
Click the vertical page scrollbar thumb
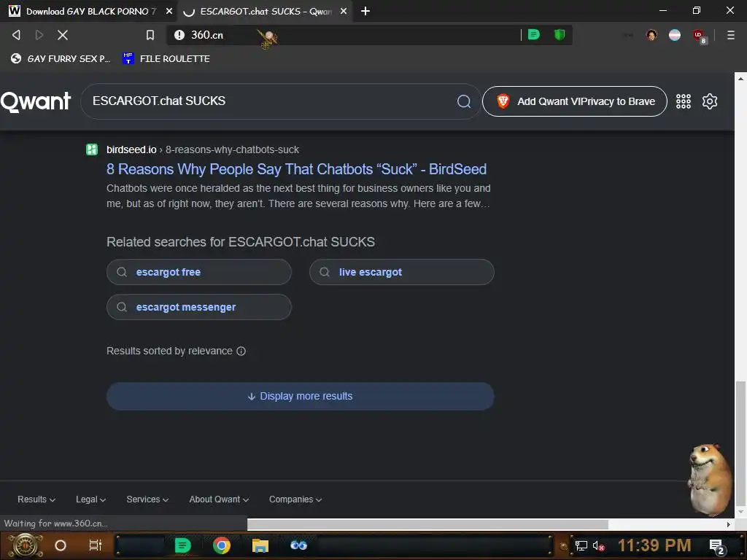pyautogui.click(x=740, y=443)
